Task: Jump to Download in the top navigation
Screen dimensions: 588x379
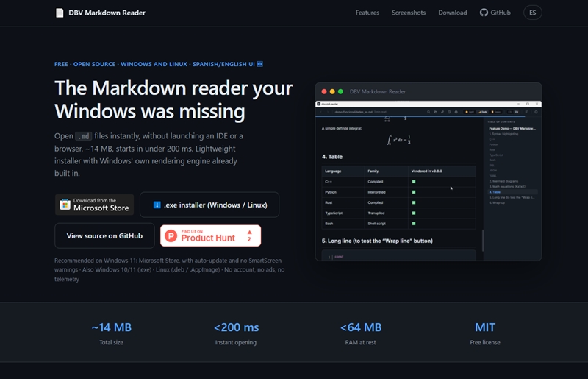Action: tap(452, 13)
